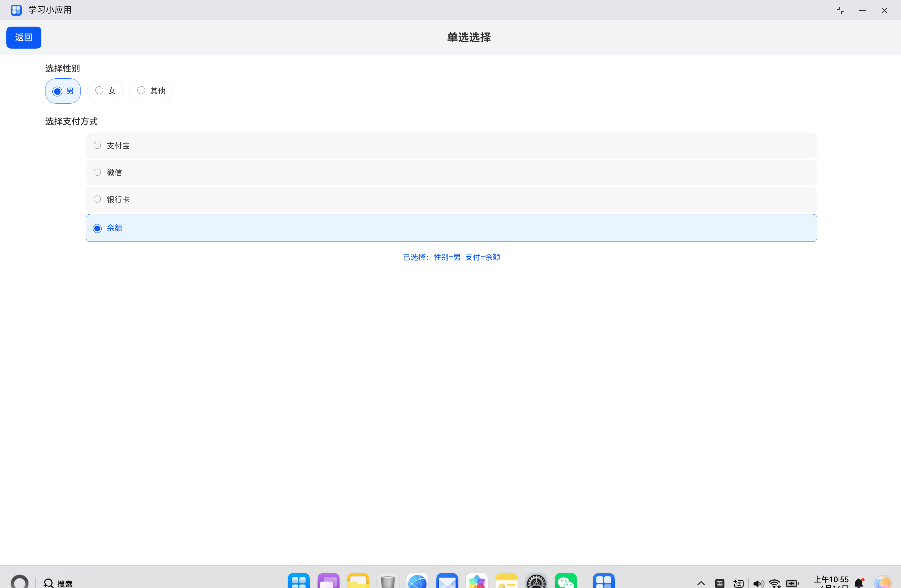Expand hidden tray icons chevron

coord(701,583)
